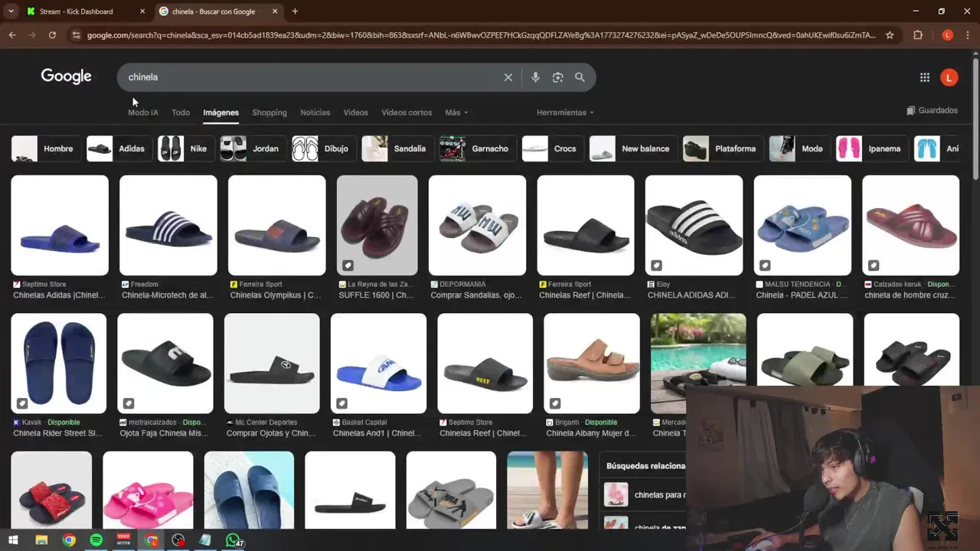Bookmark this page with the star icon
Viewport: 980px width, 551px height.
(x=890, y=35)
